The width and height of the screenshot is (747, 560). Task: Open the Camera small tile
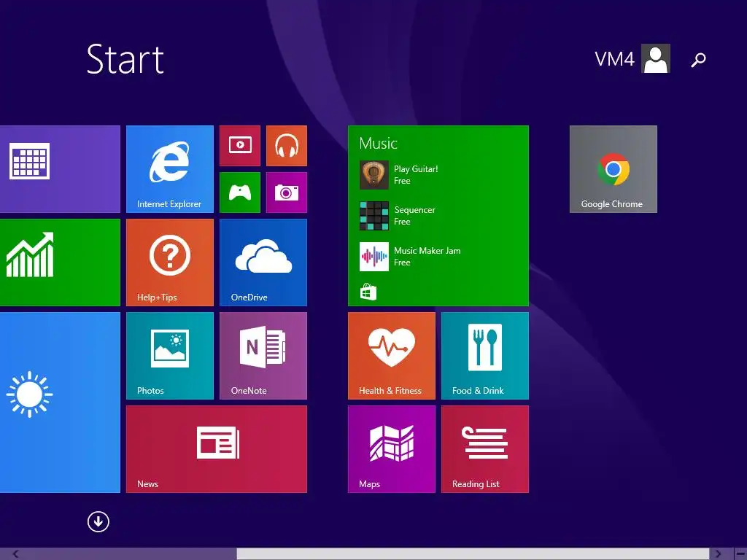(286, 192)
